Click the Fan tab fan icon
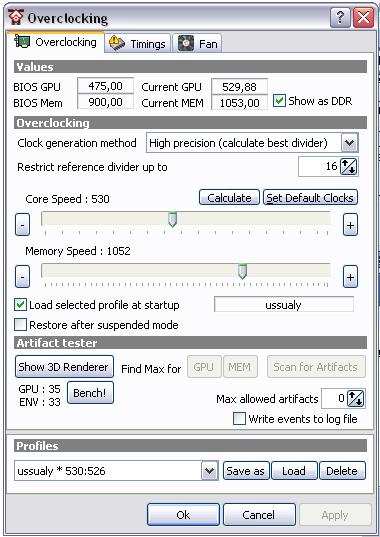 point(186,43)
